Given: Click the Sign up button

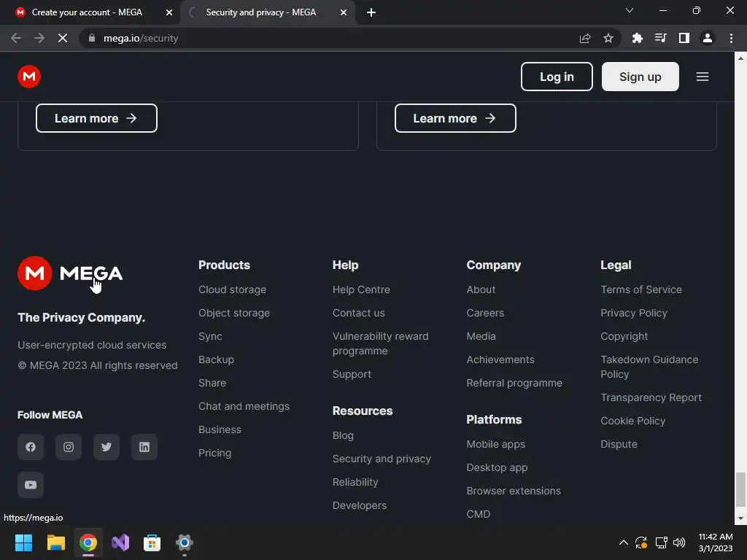Looking at the screenshot, I should point(640,77).
